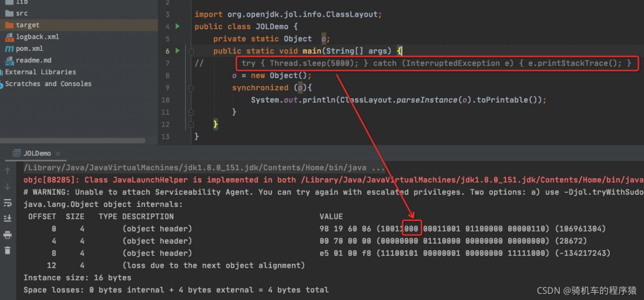This screenshot has height=300, width=644.
Task: Click 'Instance size: 16 bytes' line
Action: [x=77, y=277]
